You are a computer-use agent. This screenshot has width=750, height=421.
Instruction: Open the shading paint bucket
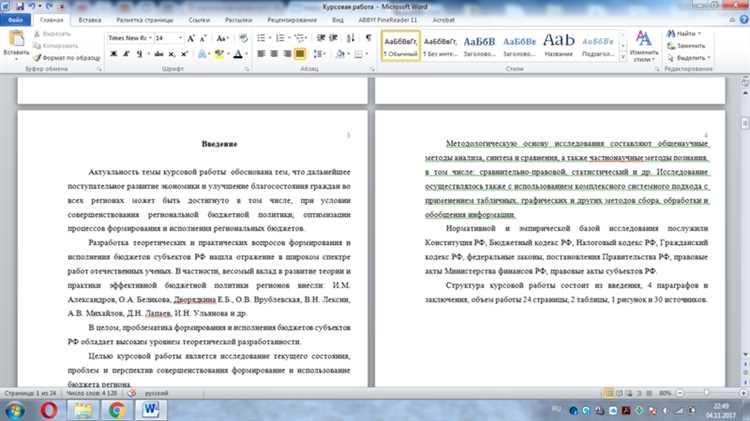coord(341,54)
